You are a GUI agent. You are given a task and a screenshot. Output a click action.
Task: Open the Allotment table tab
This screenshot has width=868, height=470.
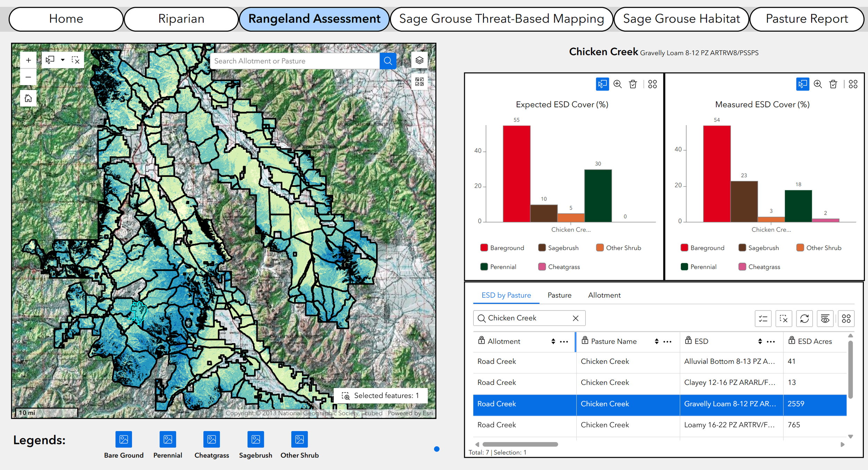pos(604,295)
